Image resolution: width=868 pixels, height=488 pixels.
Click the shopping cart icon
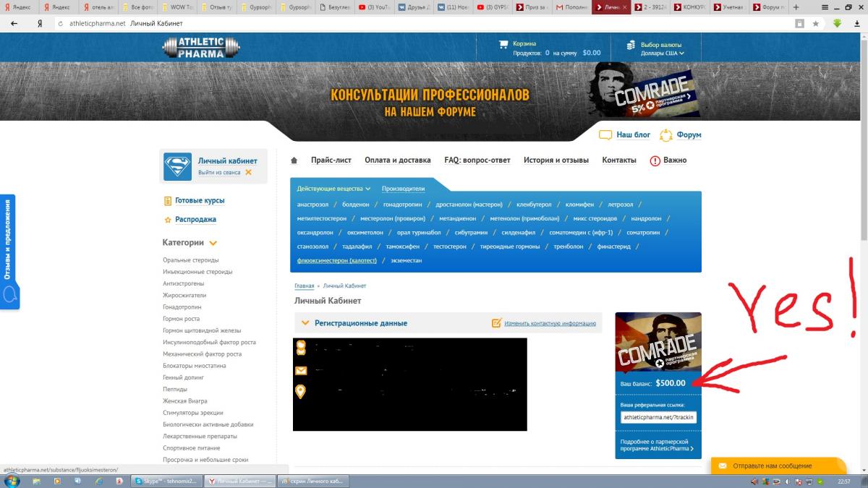[503, 44]
